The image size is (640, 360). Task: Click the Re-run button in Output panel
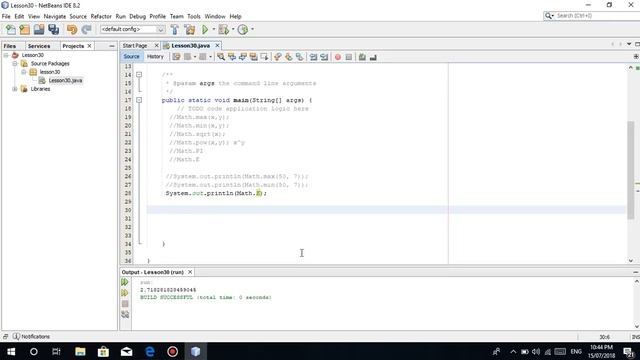(125, 282)
